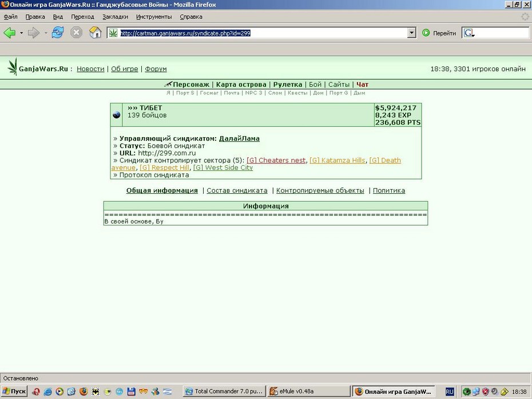Open the Пуск start button
532x399 pixels.
click(14, 391)
